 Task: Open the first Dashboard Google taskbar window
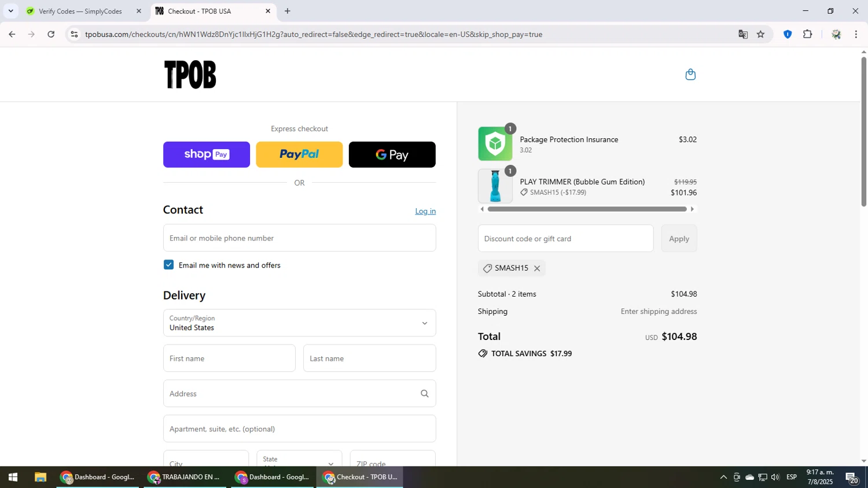(x=98, y=477)
